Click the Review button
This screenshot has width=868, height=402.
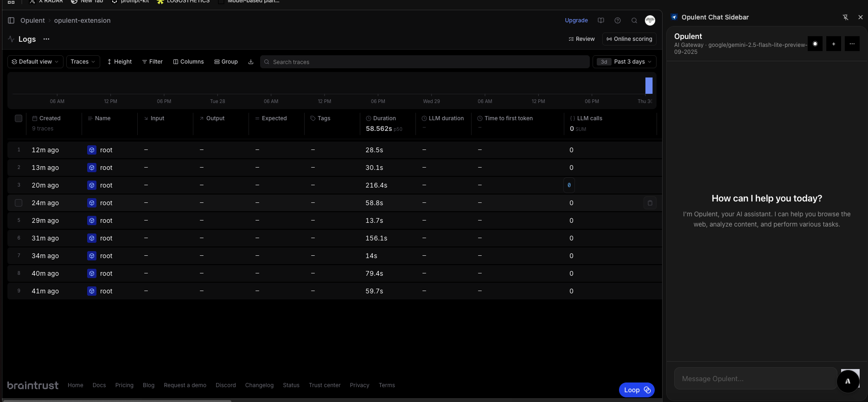click(x=581, y=39)
